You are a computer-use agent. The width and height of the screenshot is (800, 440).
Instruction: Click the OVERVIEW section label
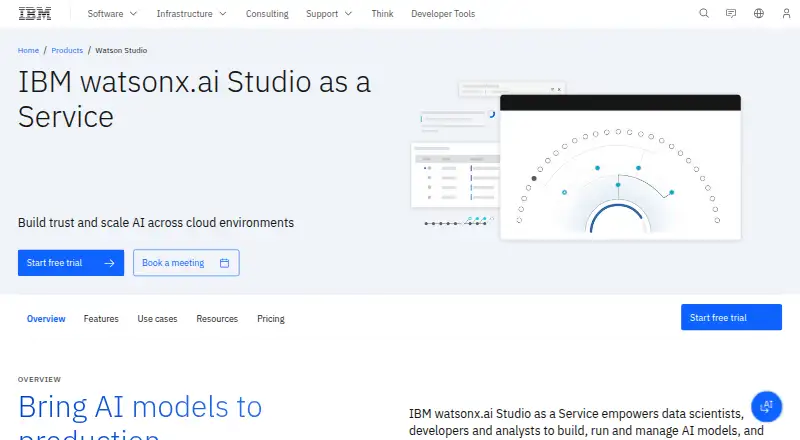click(x=39, y=379)
